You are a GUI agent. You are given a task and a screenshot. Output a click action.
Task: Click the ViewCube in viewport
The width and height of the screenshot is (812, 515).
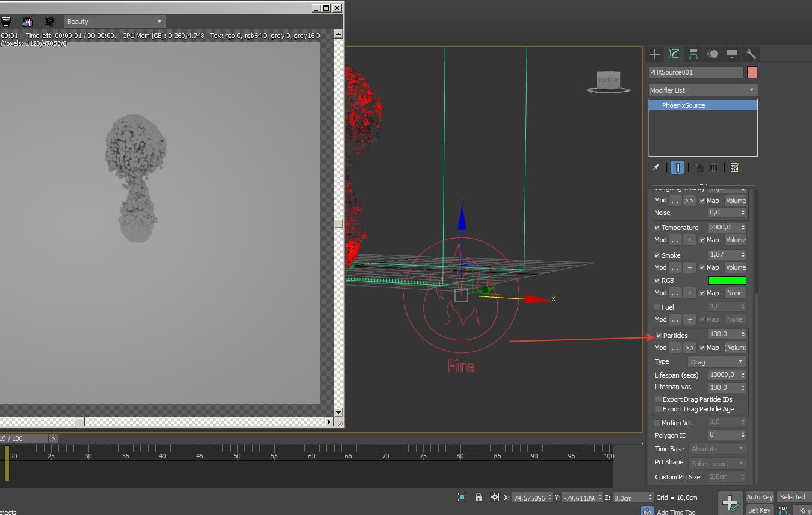pyautogui.click(x=608, y=81)
